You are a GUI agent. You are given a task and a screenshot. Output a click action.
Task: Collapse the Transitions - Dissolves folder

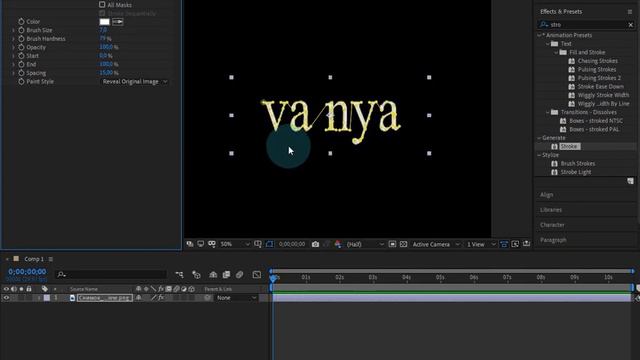click(548, 112)
